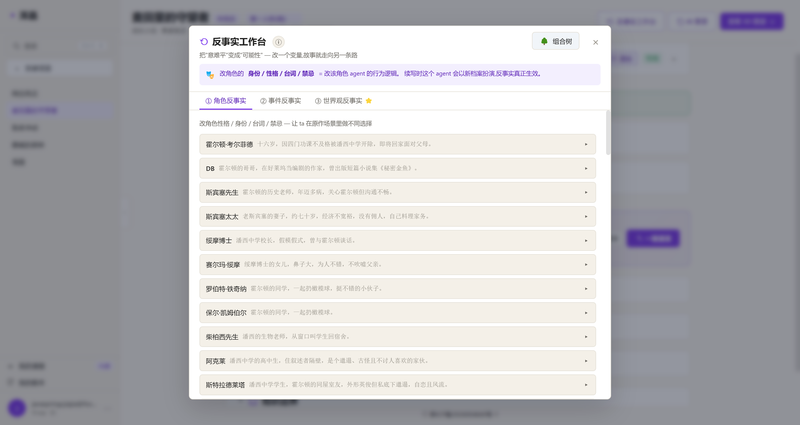Click the purple refresh icon before 反事实工作台
Screen dimensions: 800x425
click(x=204, y=42)
